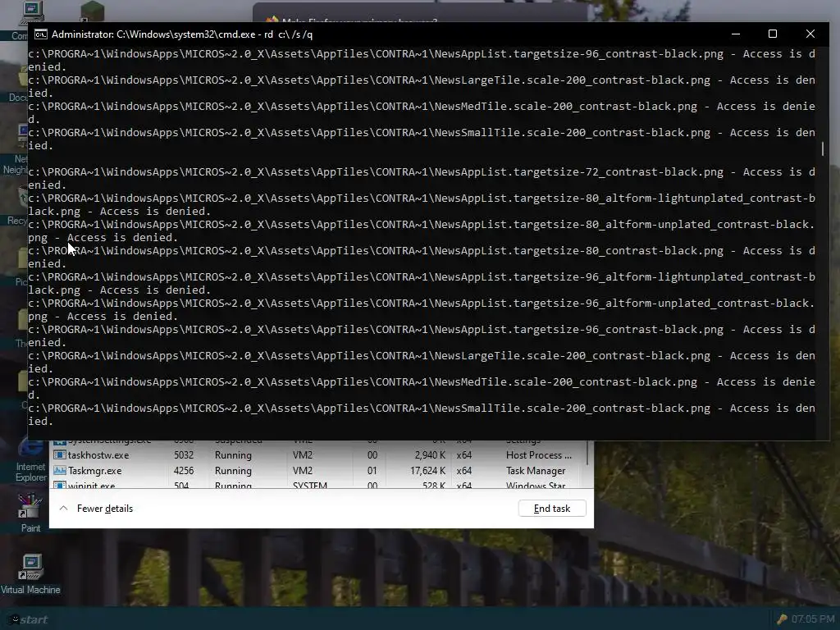Click the targetsize-96_altform-lightunplated output line
Viewport: 840px width, 630px height.
(x=422, y=283)
